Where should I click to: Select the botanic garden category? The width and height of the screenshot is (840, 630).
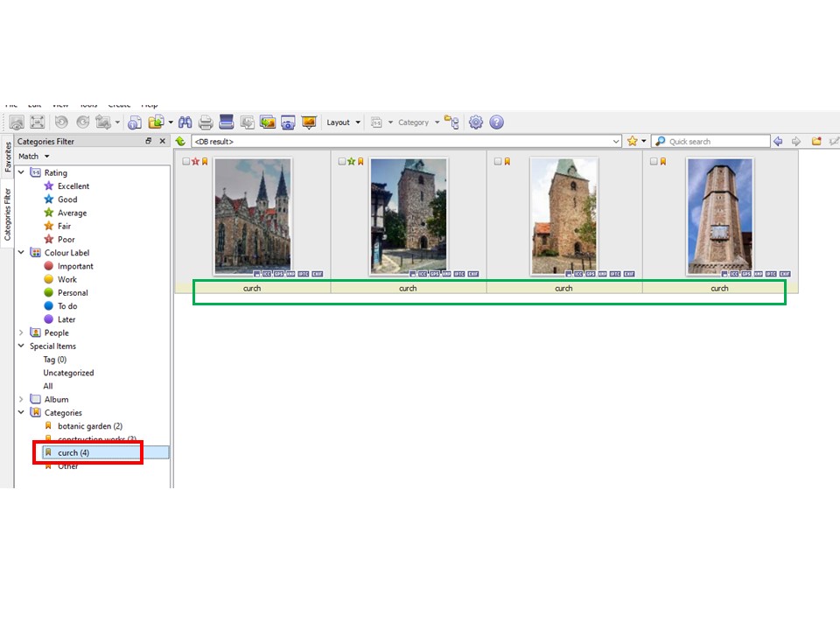coord(89,426)
